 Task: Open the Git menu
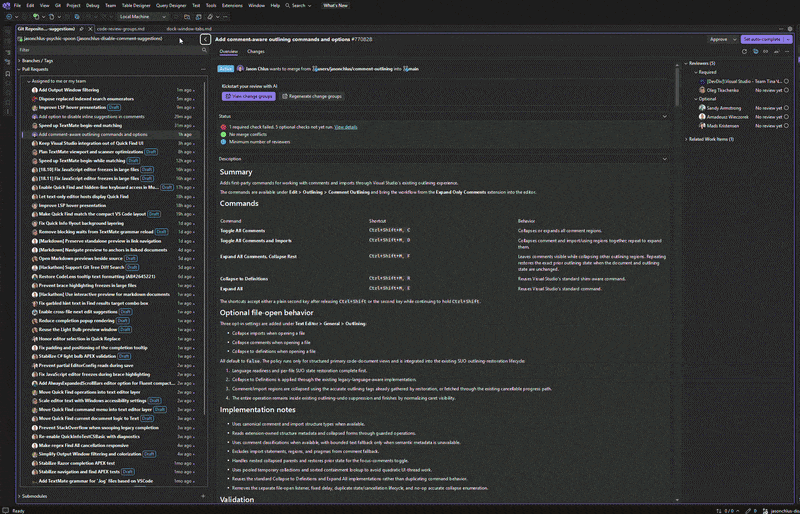58,6
